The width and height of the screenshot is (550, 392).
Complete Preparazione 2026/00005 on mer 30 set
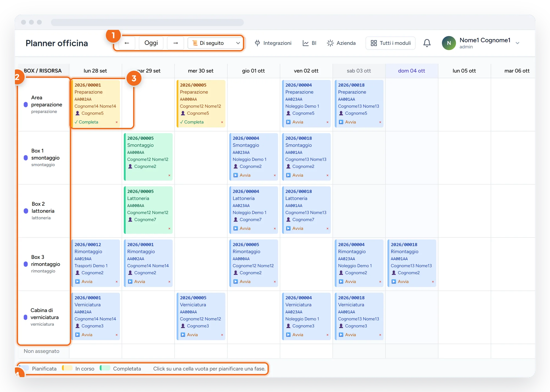[x=192, y=122]
